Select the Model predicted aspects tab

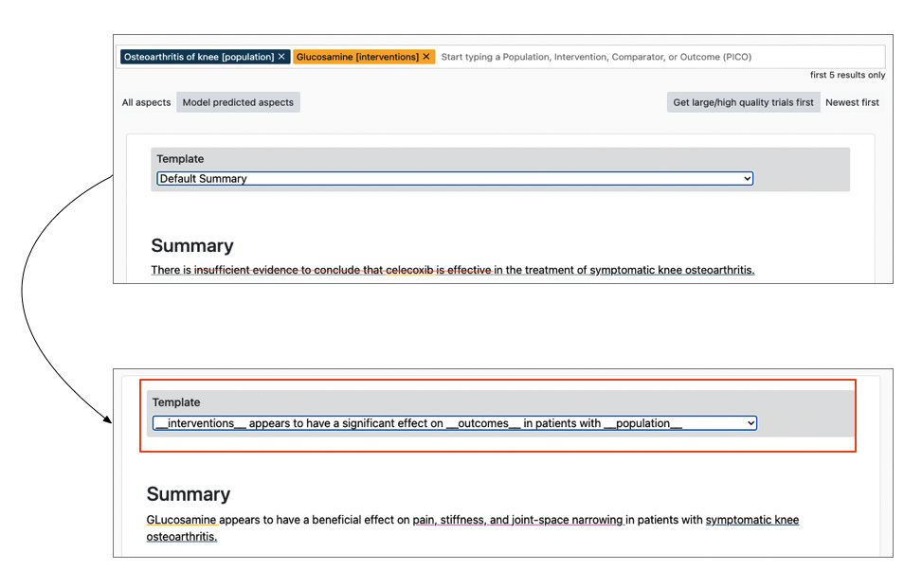click(238, 102)
